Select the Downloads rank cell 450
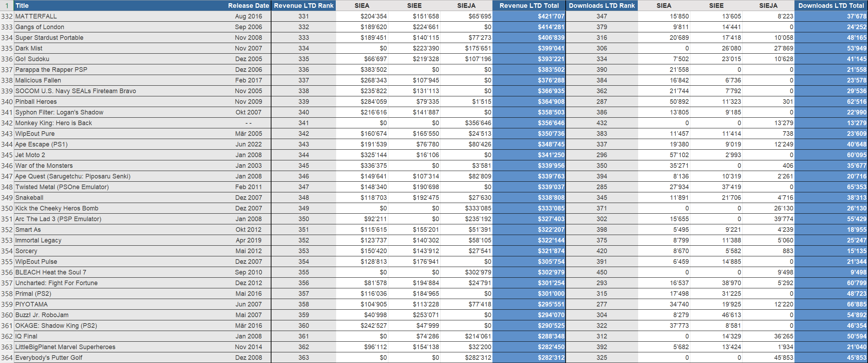The width and height of the screenshot is (868, 363). click(602, 272)
